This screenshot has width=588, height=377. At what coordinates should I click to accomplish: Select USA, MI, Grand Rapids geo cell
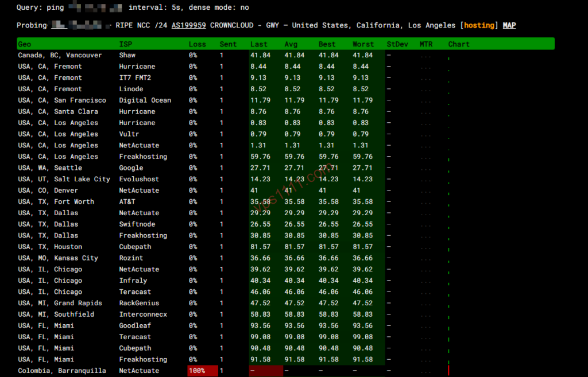(x=60, y=303)
